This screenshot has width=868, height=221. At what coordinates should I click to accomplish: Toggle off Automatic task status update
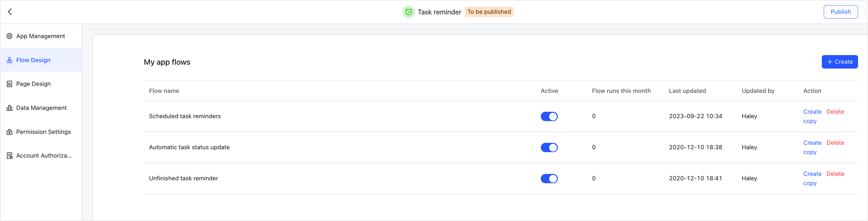[549, 147]
